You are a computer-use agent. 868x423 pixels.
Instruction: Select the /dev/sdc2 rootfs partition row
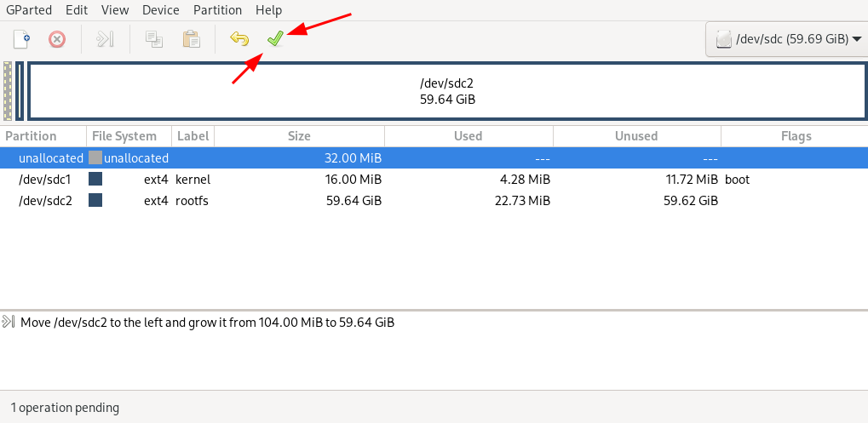(x=434, y=201)
